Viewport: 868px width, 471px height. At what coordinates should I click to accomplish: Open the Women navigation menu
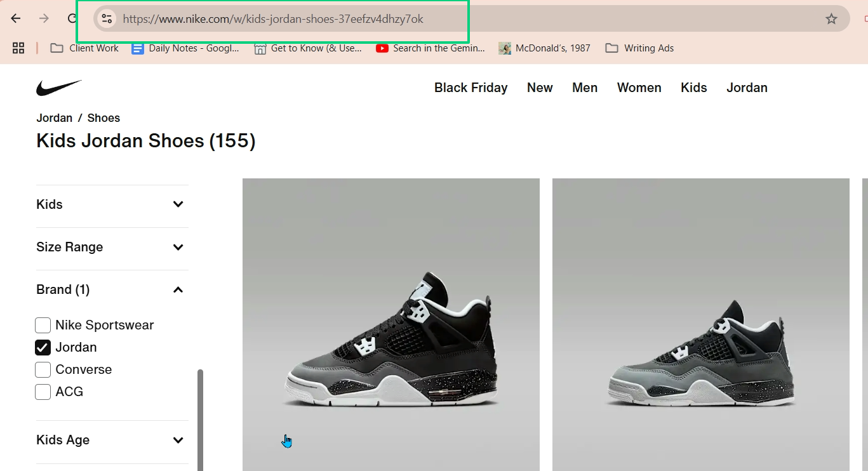click(639, 88)
